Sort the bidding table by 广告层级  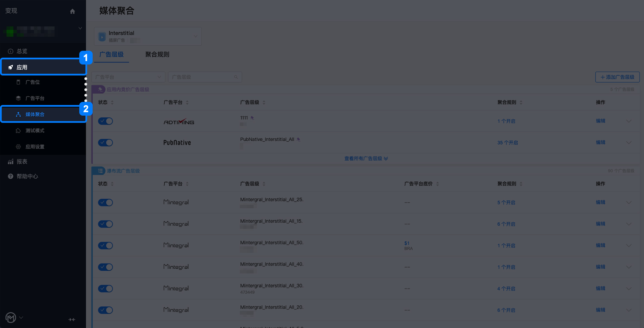pyautogui.click(x=264, y=102)
